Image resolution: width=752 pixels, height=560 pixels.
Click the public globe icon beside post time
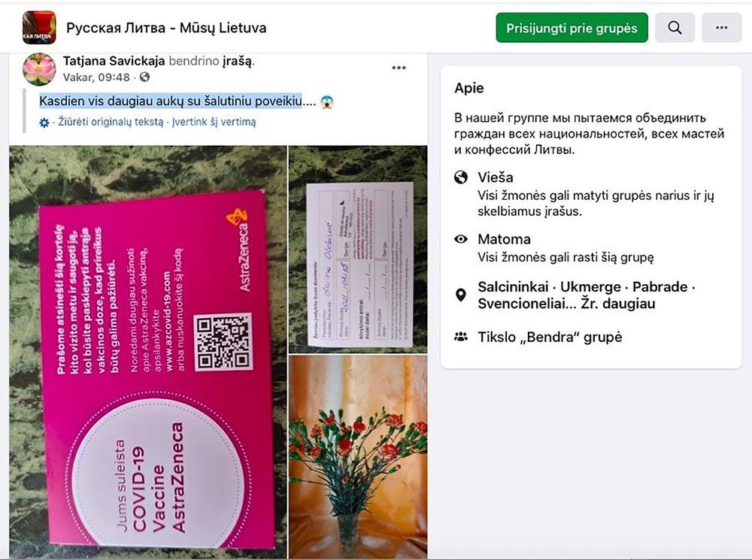[144, 77]
